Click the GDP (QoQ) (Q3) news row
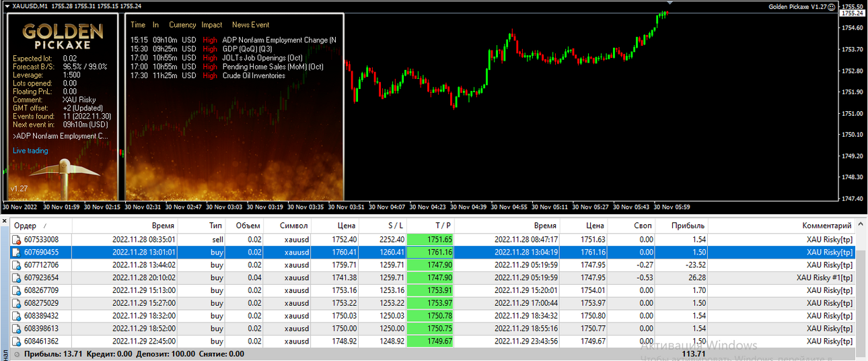The width and height of the screenshot is (868, 361). pyautogui.click(x=201, y=48)
